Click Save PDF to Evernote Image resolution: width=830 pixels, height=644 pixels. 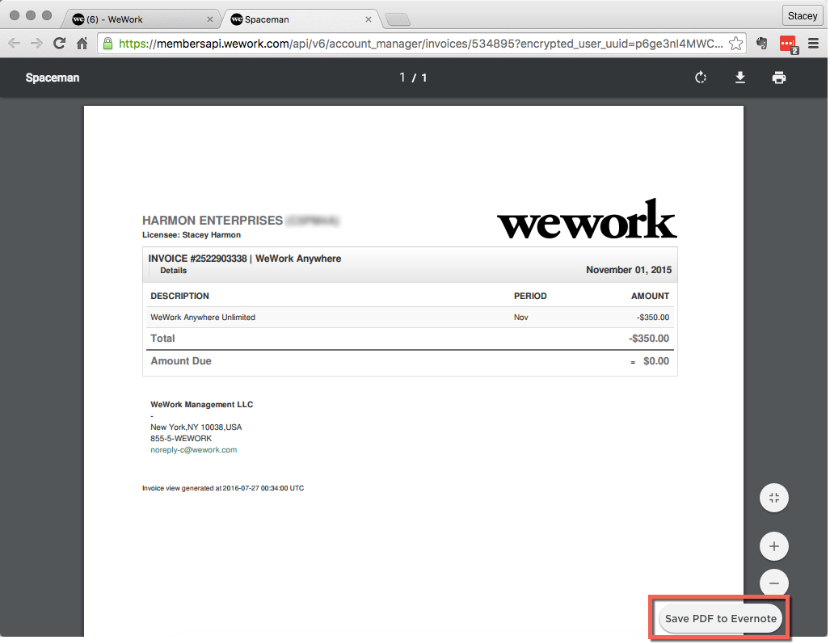coord(720,619)
